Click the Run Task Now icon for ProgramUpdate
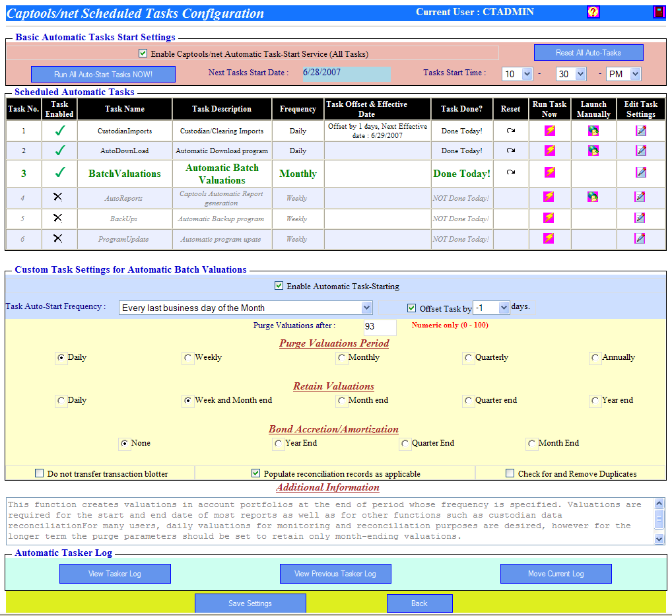 (x=549, y=239)
